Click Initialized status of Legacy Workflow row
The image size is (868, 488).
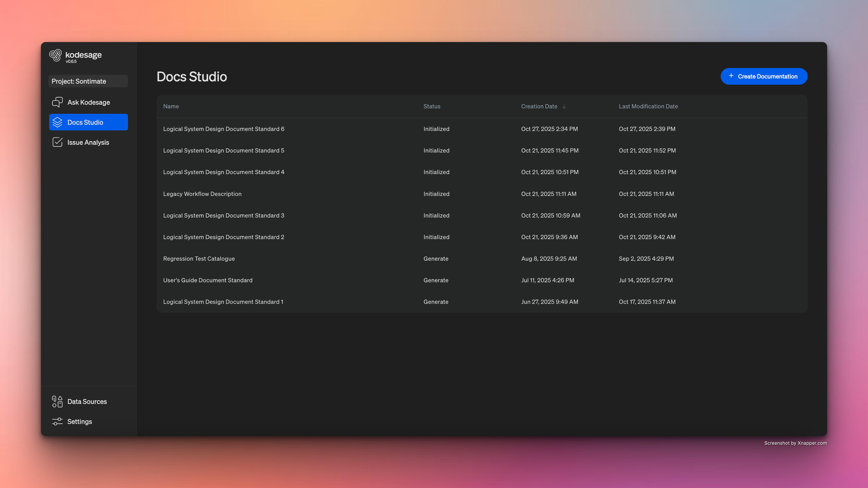[436, 194]
